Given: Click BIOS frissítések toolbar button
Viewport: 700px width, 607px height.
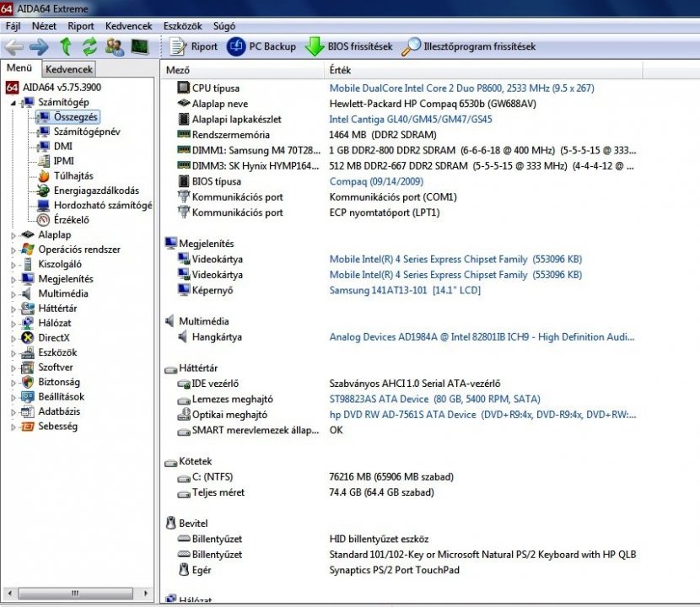Looking at the screenshot, I should (349, 46).
